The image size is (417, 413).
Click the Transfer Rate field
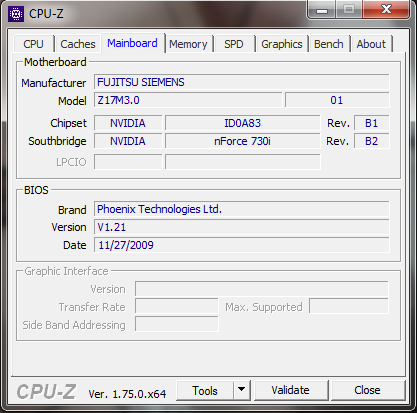click(177, 307)
